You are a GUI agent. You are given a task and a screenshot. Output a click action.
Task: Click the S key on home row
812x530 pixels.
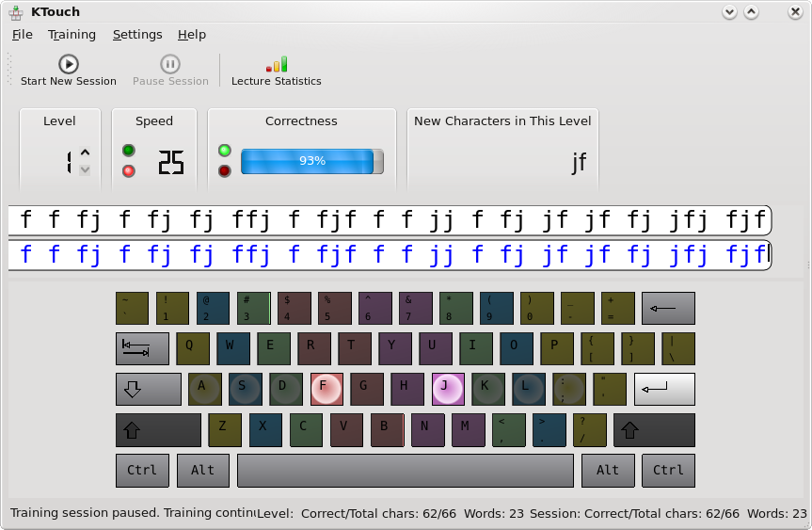[x=246, y=389]
